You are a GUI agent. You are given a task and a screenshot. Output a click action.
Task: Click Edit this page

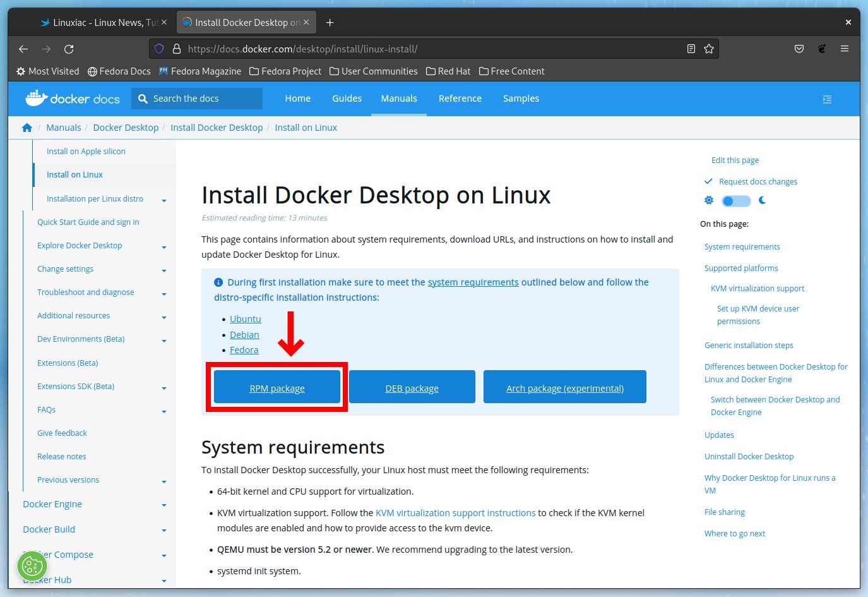pos(735,160)
